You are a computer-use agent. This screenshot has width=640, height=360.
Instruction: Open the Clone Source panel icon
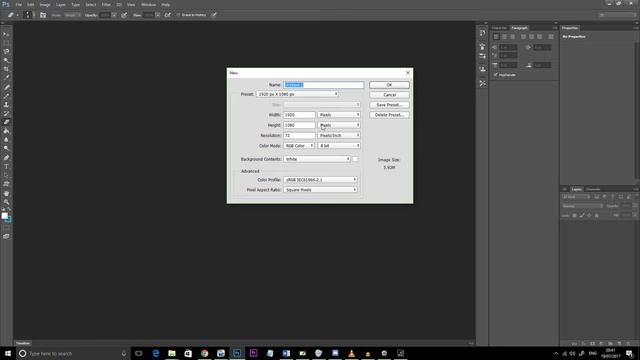coord(482,69)
